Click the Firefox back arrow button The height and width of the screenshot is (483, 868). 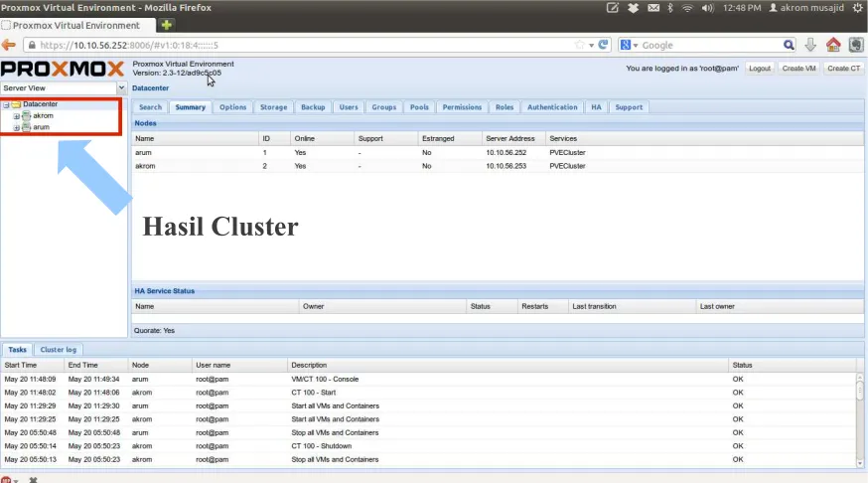pyautogui.click(x=8, y=45)
